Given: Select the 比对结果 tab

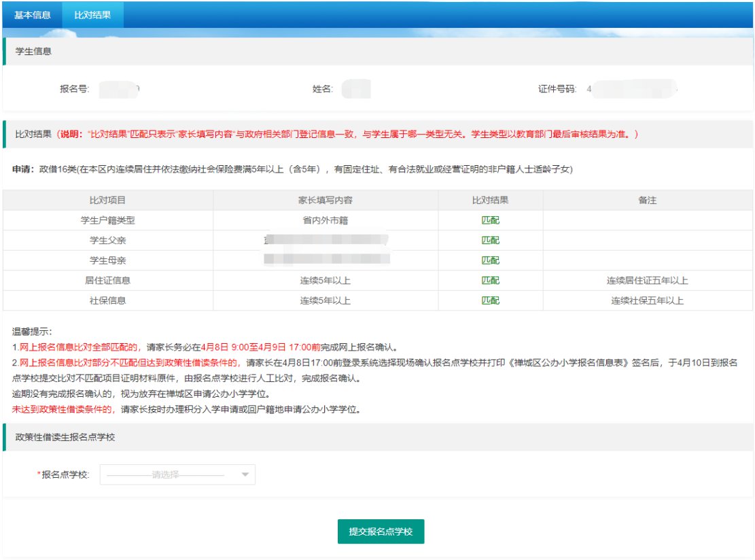Looking at the screenshot, I should point(92,14).
